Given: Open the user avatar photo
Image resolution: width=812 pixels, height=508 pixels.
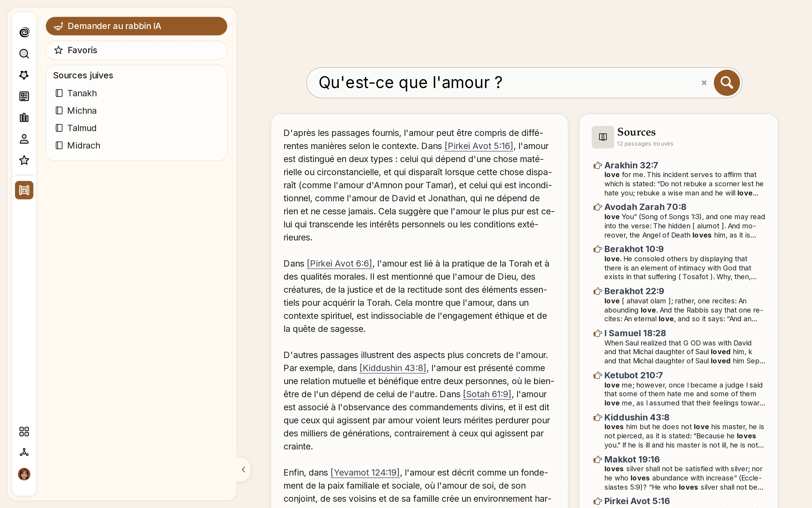Looking at the screenshot, I should (24, 474).
